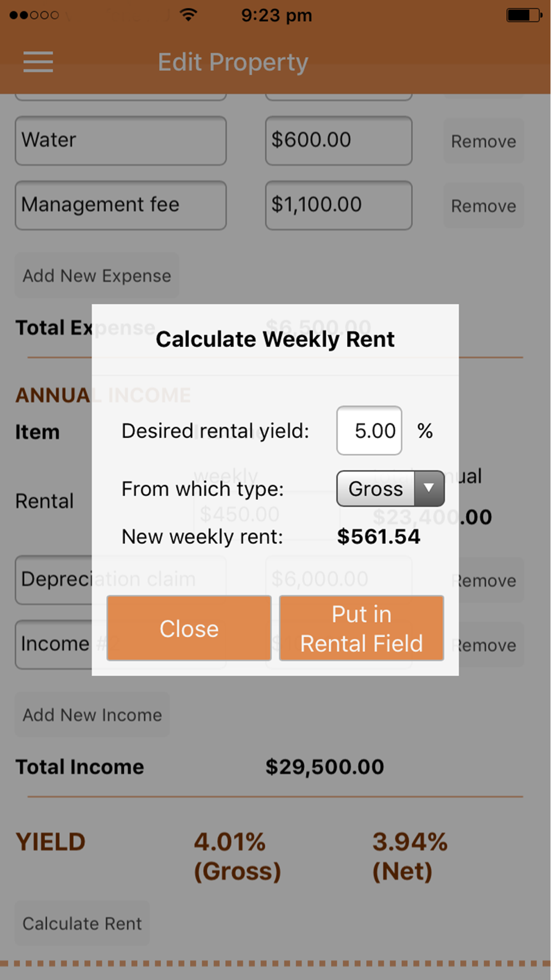This screenshot has height=980, width=551.
Task: Tap the signal strength dots
Action: click(x=34, y=15)
